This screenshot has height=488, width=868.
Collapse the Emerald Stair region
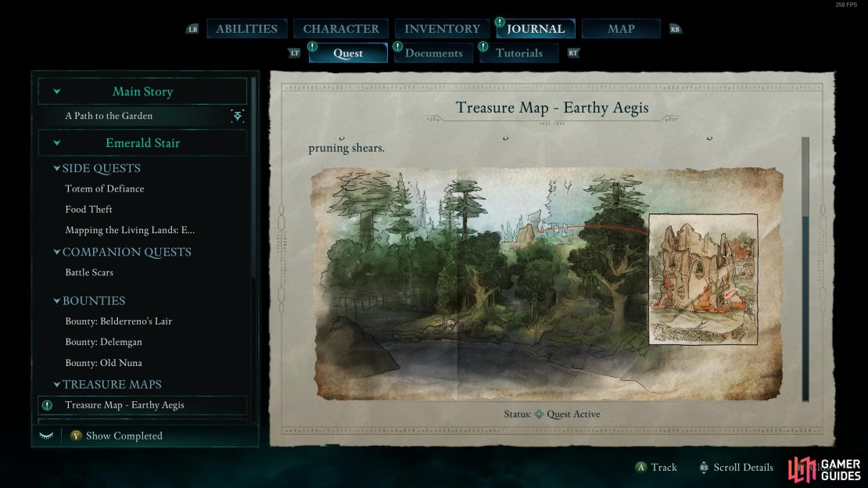point(56,143)
